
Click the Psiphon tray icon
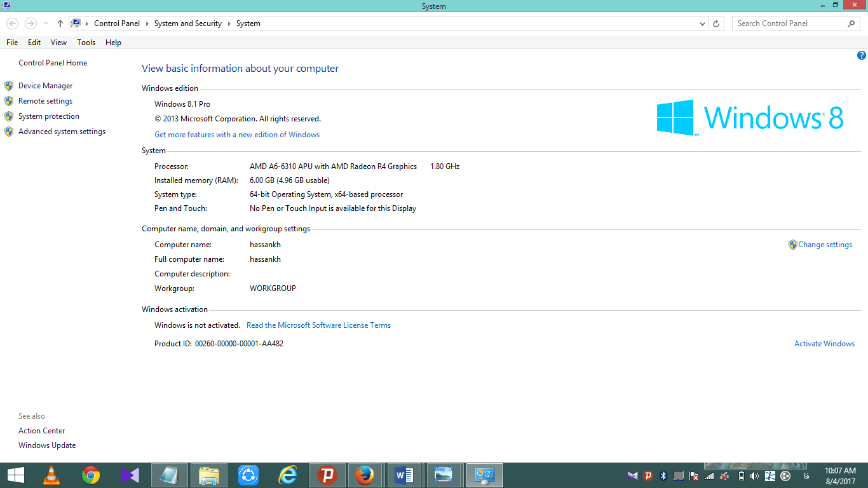tap(648, 476)
